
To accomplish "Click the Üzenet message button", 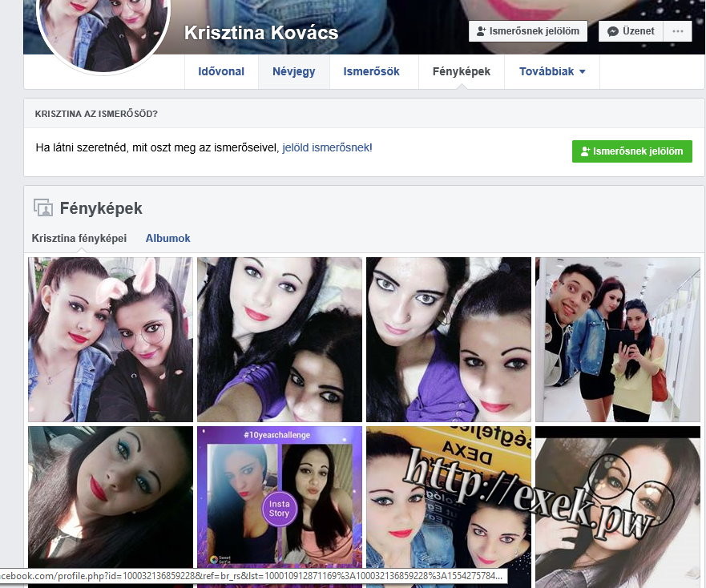I will [630, 31].
